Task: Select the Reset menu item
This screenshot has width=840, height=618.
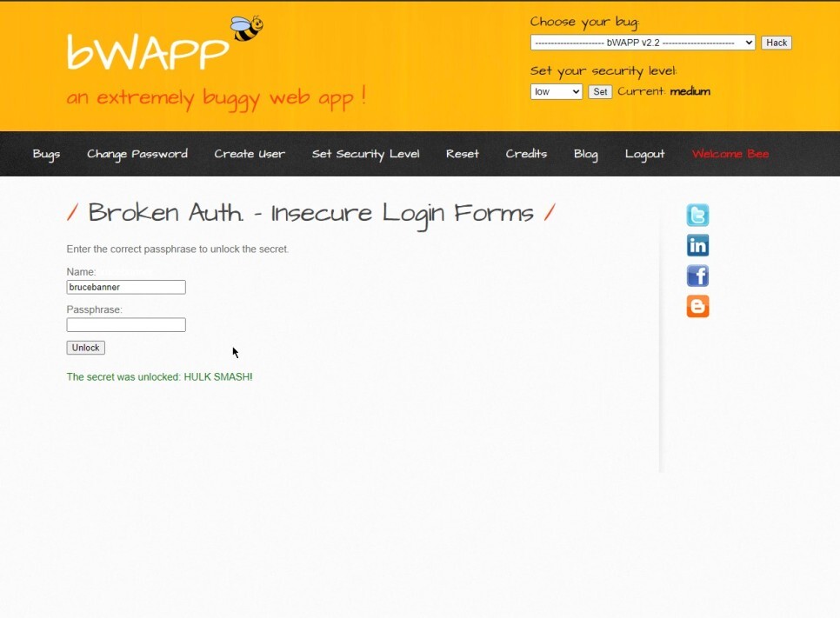Action: click(x=463, y=154)
